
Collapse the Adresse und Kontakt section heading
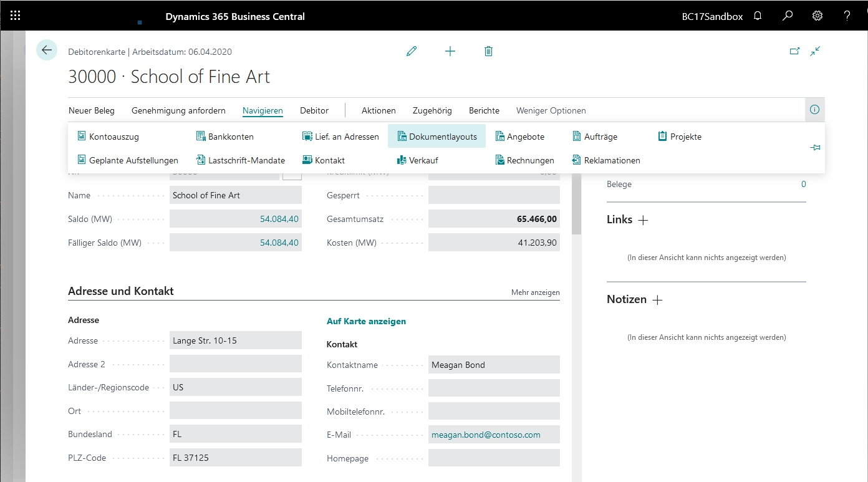(121, 291)
